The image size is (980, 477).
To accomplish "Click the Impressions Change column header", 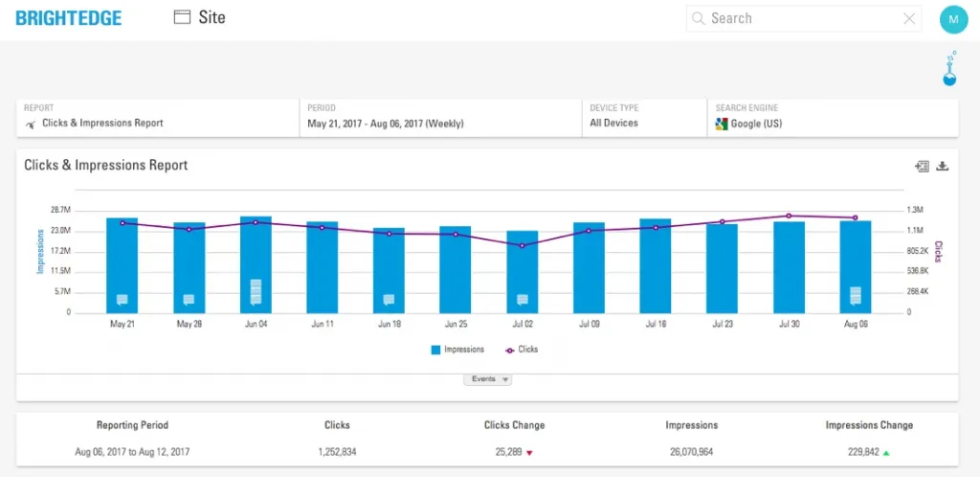I will 869,425.
